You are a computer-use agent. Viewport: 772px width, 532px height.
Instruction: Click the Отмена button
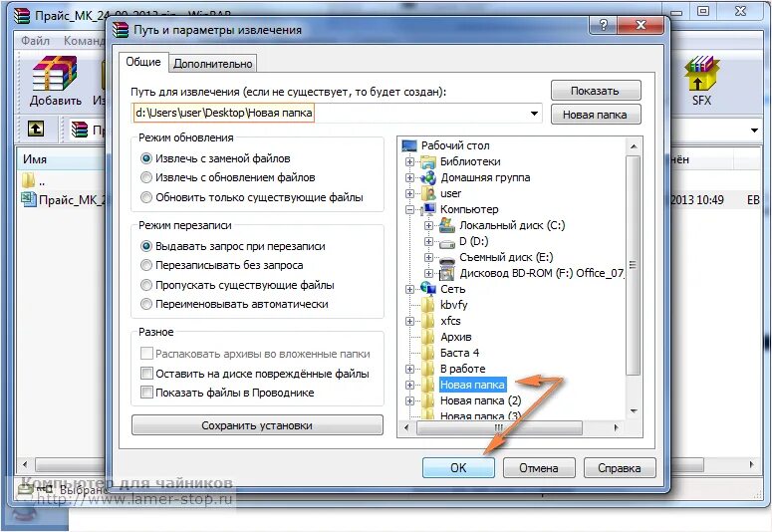click(539, 467)
